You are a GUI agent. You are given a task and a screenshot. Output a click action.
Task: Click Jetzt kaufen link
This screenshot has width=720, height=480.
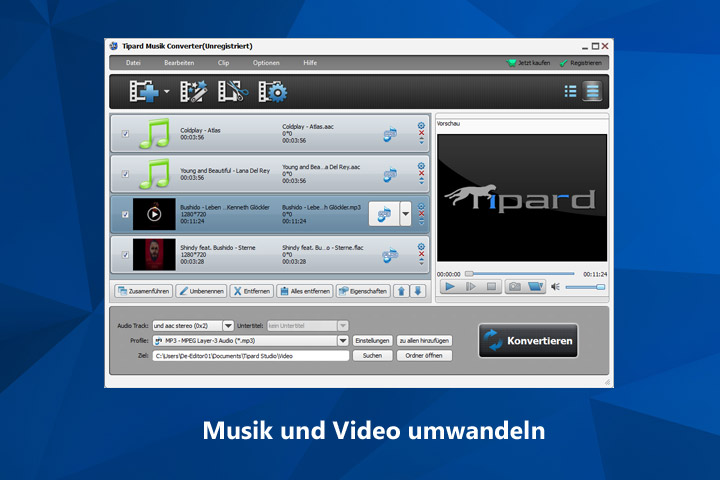pyautogui.click(x=528, y=63)
